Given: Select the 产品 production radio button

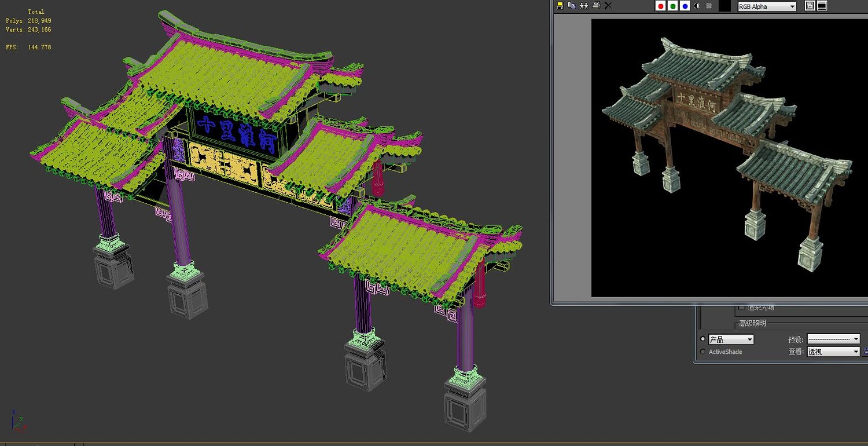Looking at the screenshot, I should point(703,339).
